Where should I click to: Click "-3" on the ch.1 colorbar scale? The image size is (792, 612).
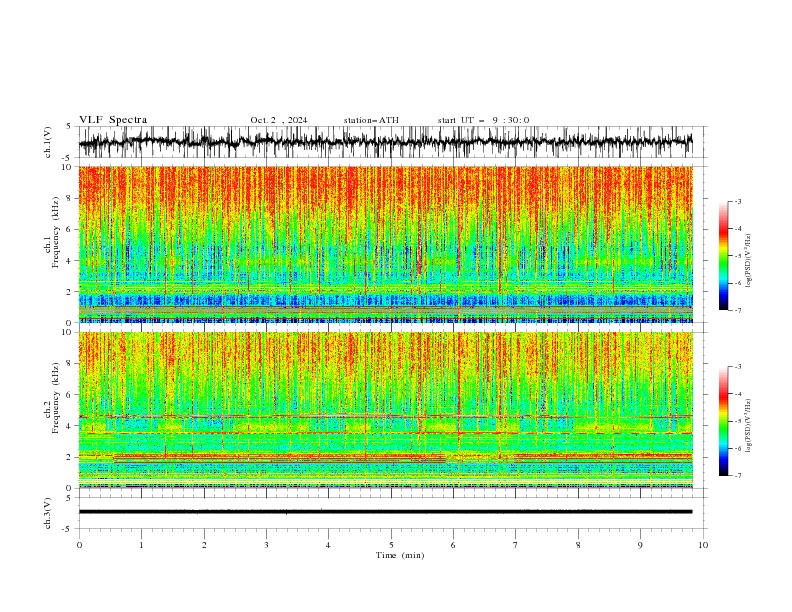[737, 201]
